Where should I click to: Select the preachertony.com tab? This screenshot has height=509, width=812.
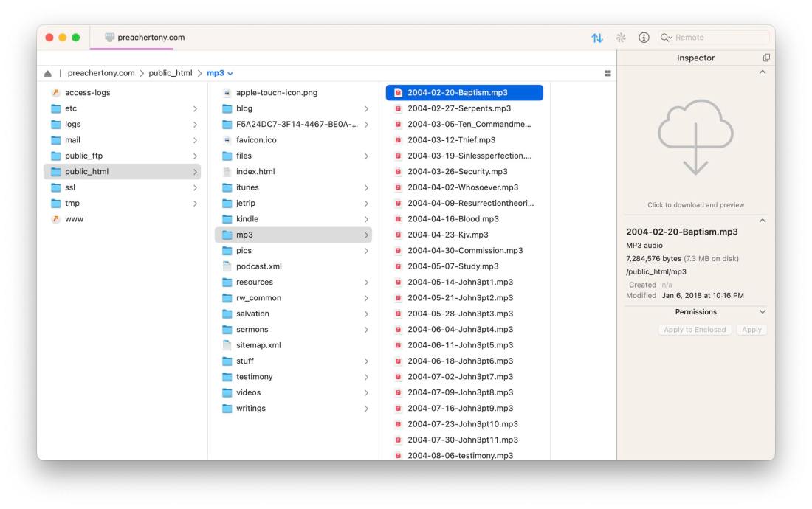tap(145, 38)
